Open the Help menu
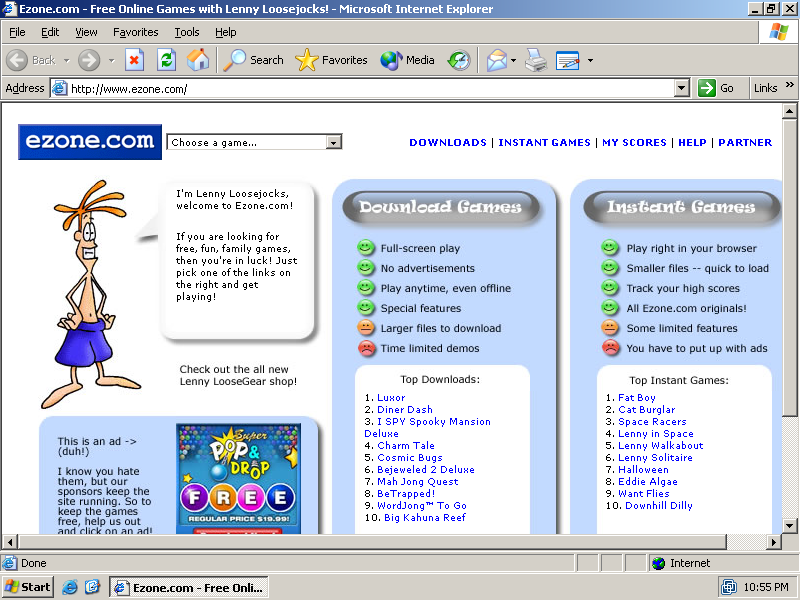This screenshot has height=600, width=800. (x=226, y=32)
